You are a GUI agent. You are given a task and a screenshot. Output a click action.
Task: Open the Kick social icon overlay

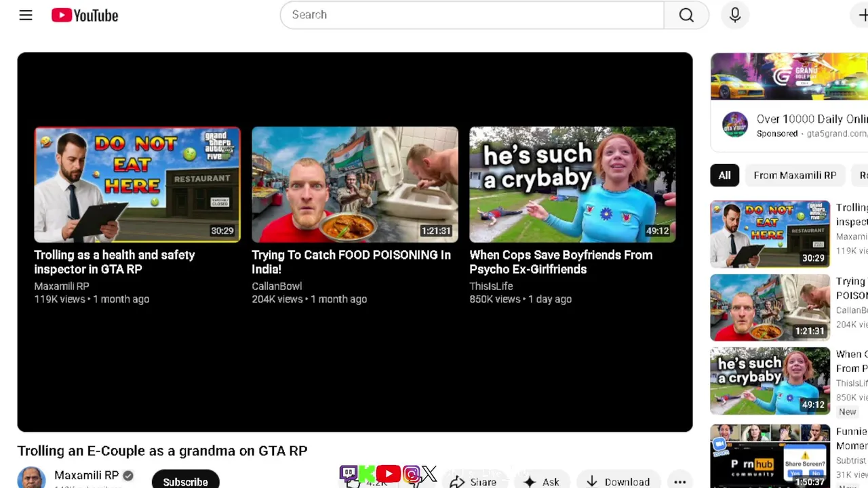pos(367,474)
